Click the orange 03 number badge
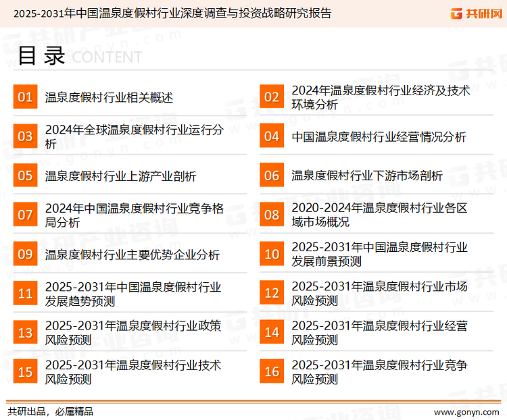 click(25, 136)
